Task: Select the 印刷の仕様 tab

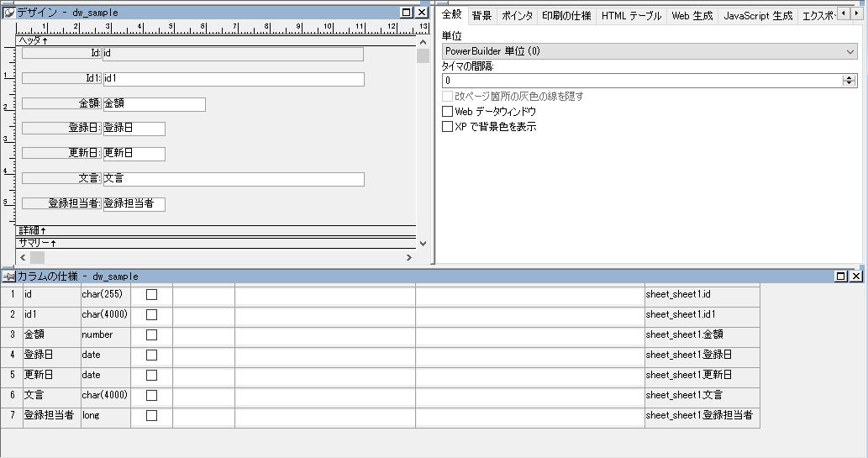Action: (566, 16)
